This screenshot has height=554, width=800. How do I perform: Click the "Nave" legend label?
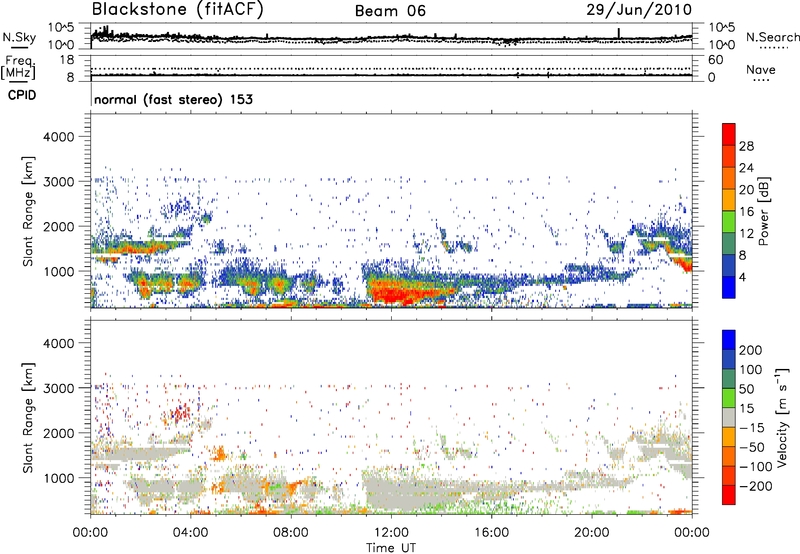761,69
